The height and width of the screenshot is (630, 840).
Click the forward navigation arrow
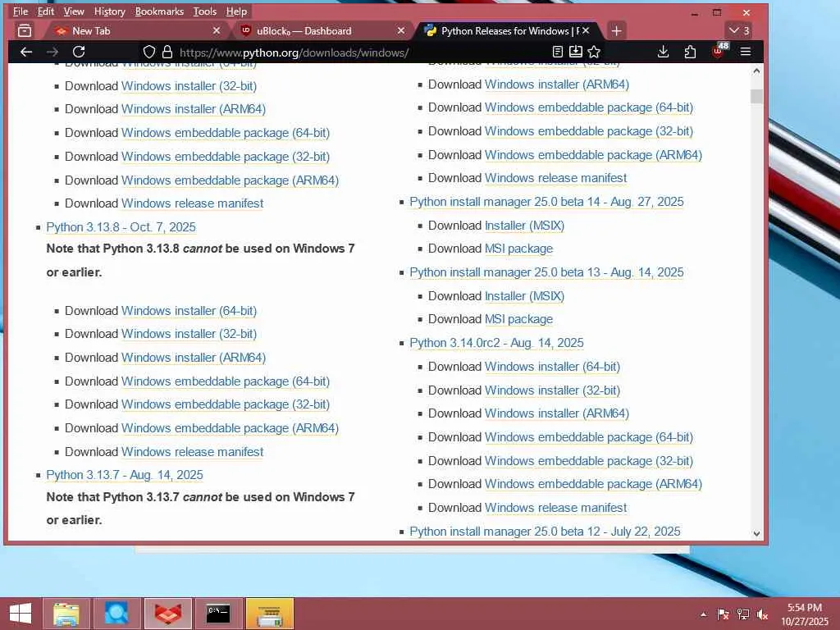(52, 52)
